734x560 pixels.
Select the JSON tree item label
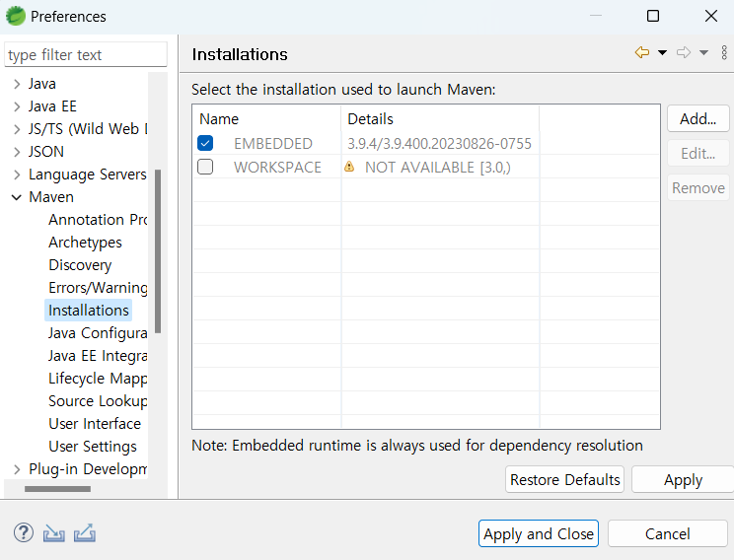(45, 152)
